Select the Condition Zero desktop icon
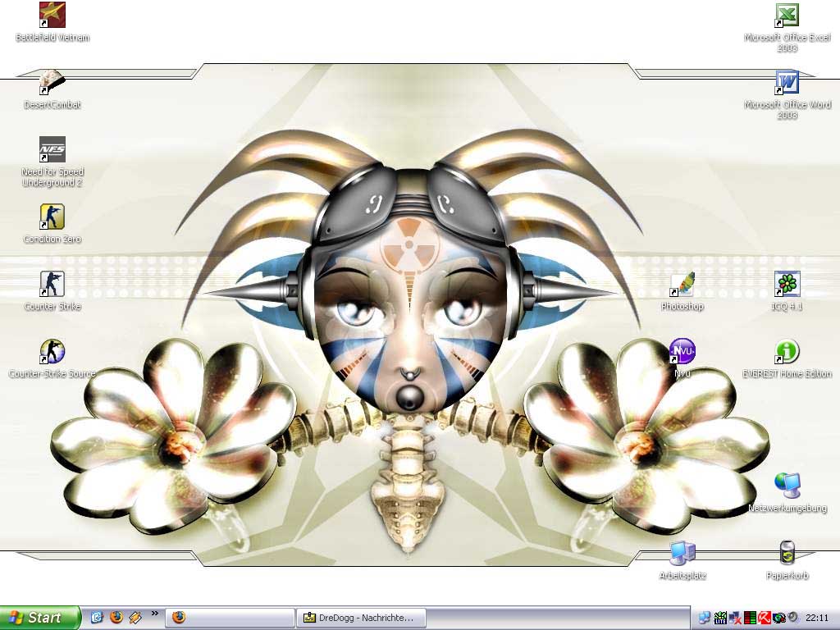This screenshot has height=630, width=840. (x=52, y=223)
